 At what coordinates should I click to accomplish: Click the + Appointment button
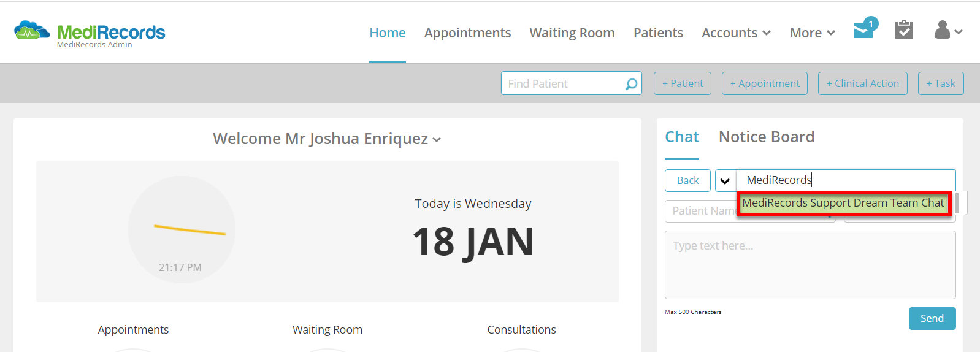[x=765, y=83]
